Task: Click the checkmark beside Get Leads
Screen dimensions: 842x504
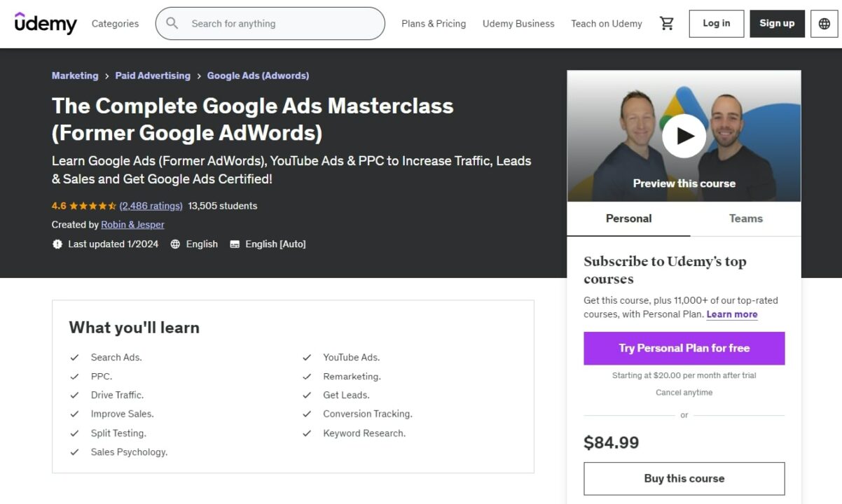Action: tap(307, 395)
